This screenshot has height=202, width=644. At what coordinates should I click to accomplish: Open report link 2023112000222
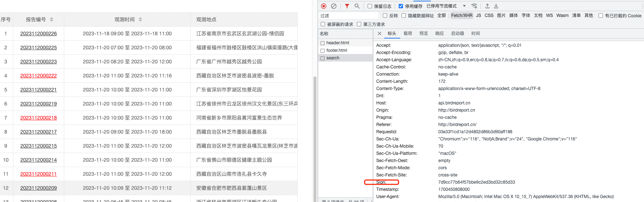(39, 76)
